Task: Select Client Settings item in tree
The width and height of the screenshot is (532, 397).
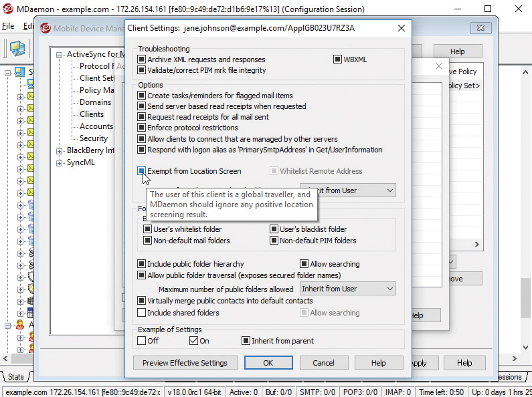Action: coord(96,78)
